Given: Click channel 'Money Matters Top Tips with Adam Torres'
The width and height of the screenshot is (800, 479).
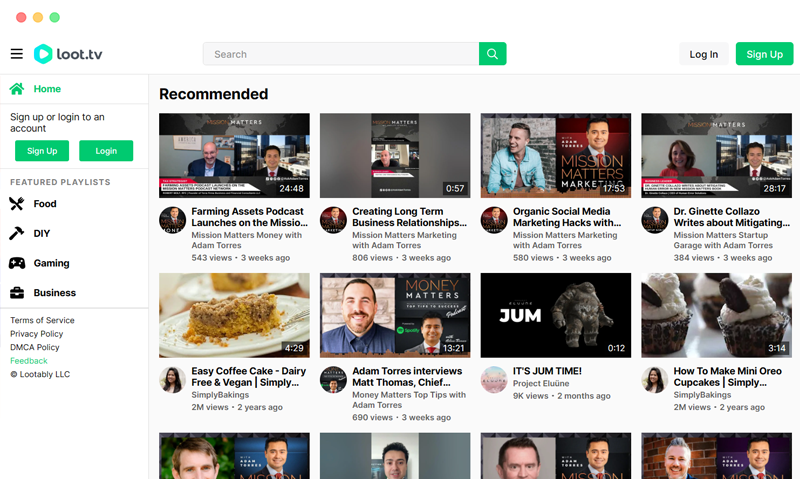Looking at the screenshot, I should click(x=409, y=400).
